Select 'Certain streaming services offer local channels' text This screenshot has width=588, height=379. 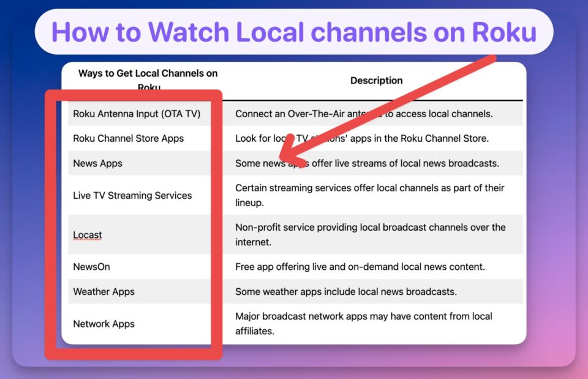pos(370,195)
